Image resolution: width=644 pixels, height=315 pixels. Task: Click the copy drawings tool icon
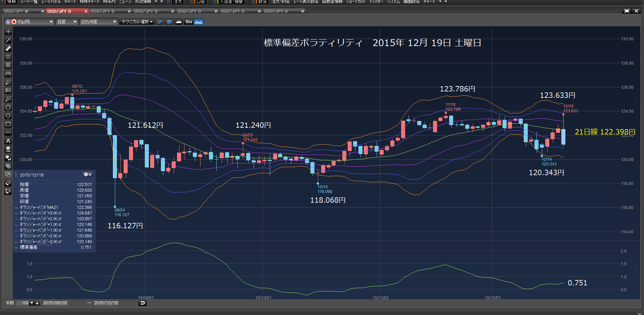pyautogui.click(x=8, y=166)
